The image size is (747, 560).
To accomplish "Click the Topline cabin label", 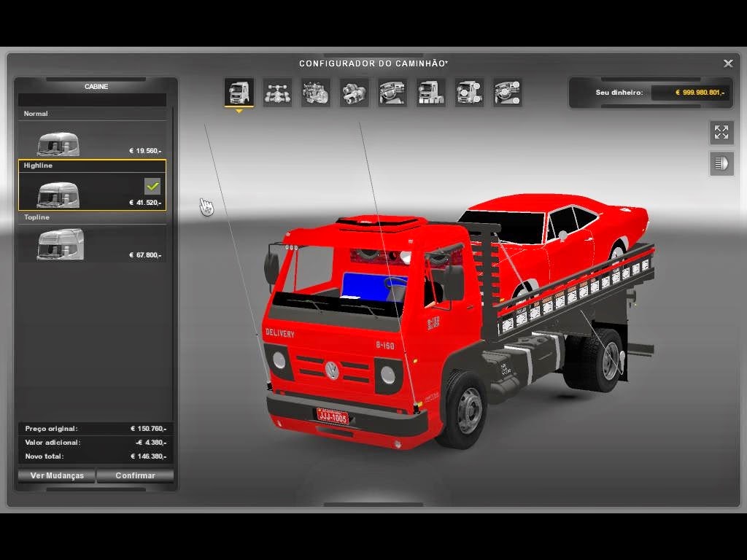I will [36, 217].
